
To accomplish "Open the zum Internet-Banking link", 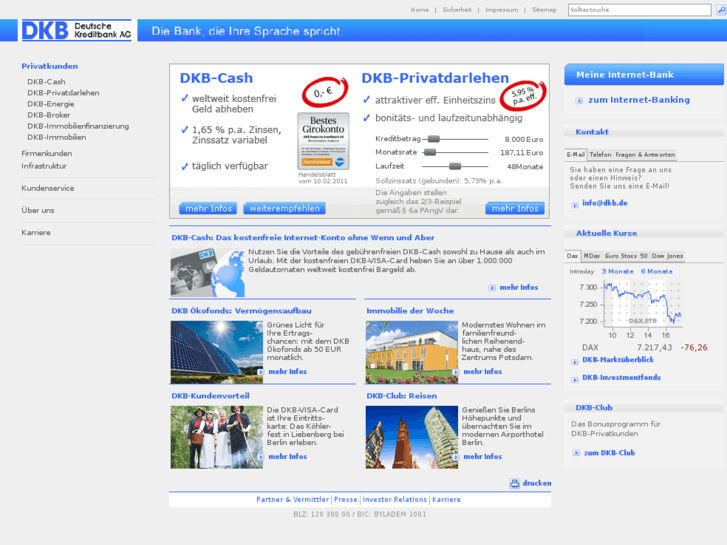I will [639, 100].
